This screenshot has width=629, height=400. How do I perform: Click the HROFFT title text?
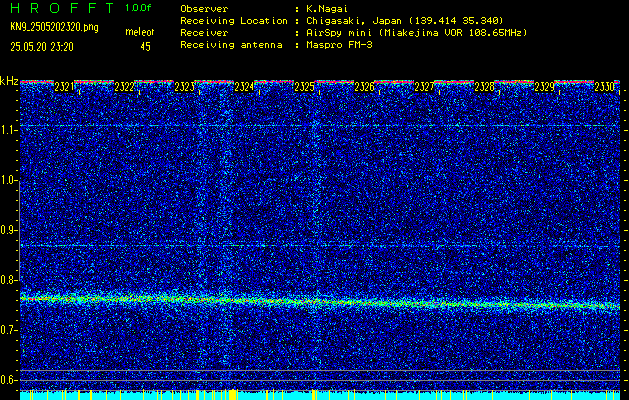[x=62, y=8]
